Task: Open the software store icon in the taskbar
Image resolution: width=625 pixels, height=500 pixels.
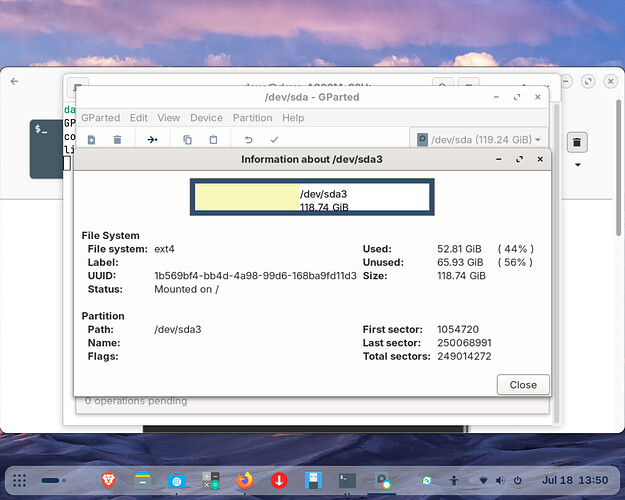Action: pyautogui.click(x=177, y=481)
